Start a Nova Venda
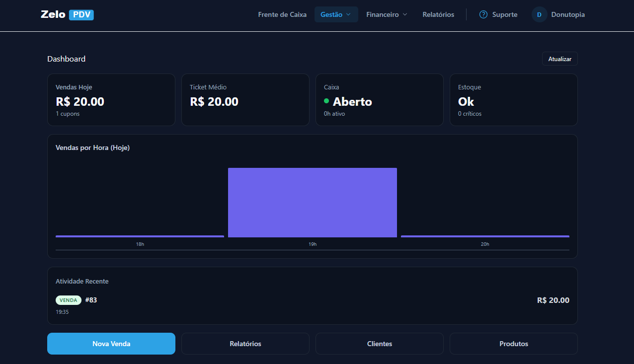The height and width of the screenshot is (364, 634). 111,343
